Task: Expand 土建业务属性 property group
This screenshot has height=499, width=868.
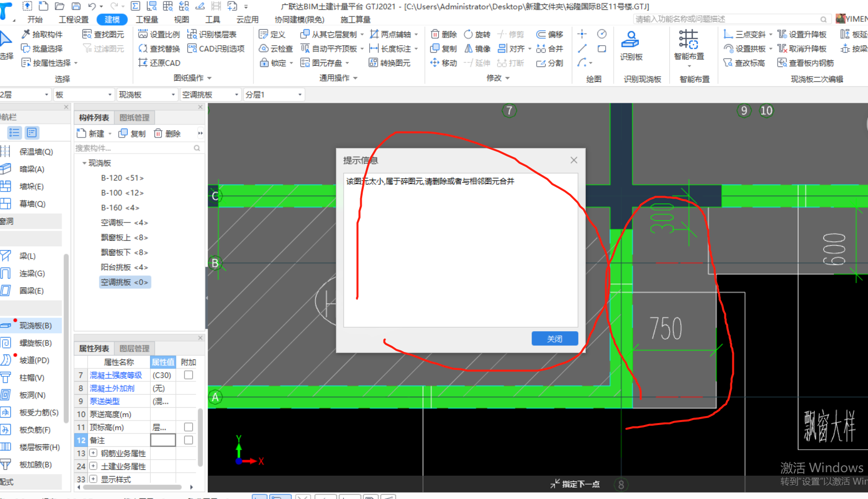Action: tap(93, 466)
